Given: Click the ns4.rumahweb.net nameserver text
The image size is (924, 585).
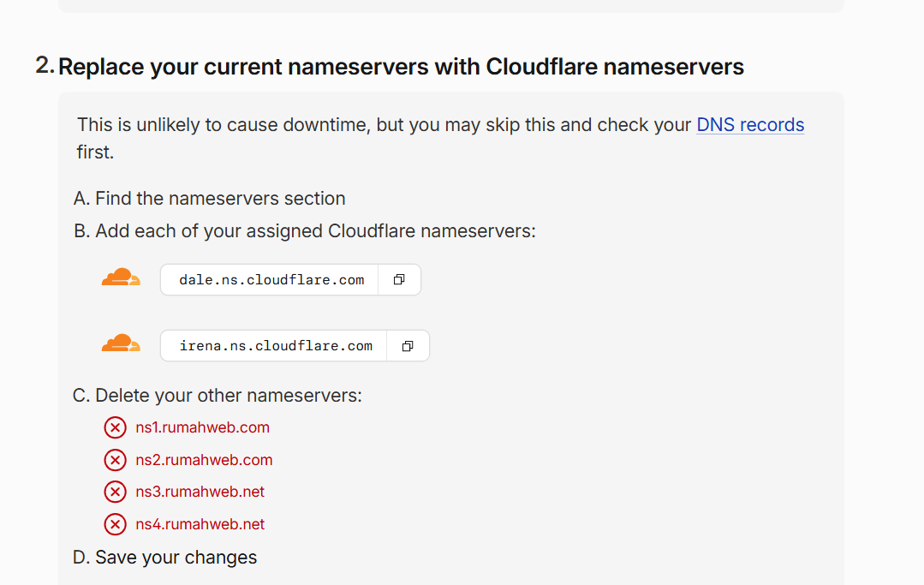Looking at the screenshot, I should click(200, 524).
